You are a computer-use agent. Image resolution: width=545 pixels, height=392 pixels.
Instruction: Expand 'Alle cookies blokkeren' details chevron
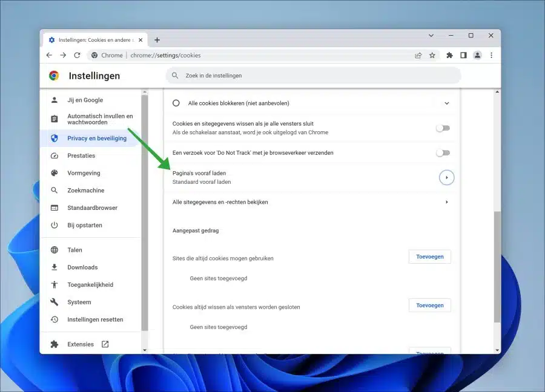tap(447, 103)
